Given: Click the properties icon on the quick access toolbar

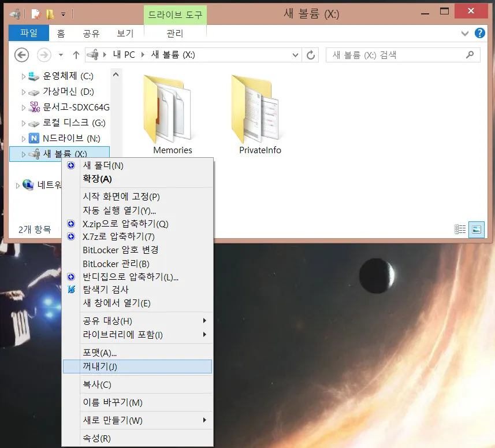Looking at the screenshot, I should point(36,14).
